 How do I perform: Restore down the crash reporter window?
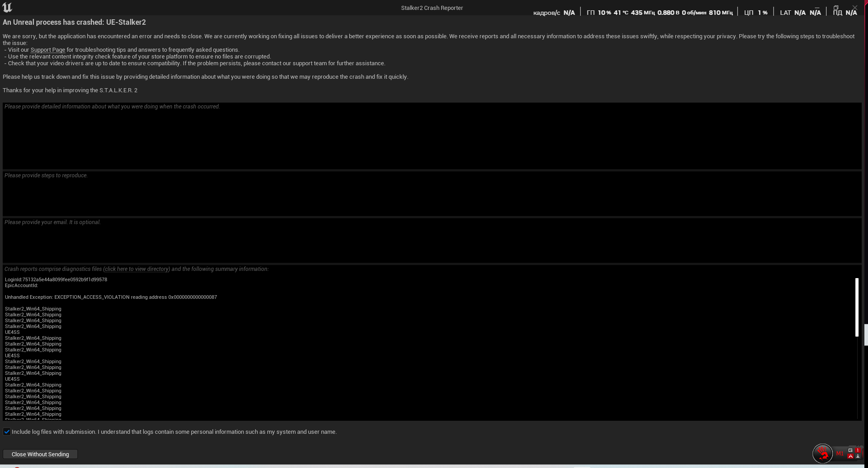click(x=836, y=8)
